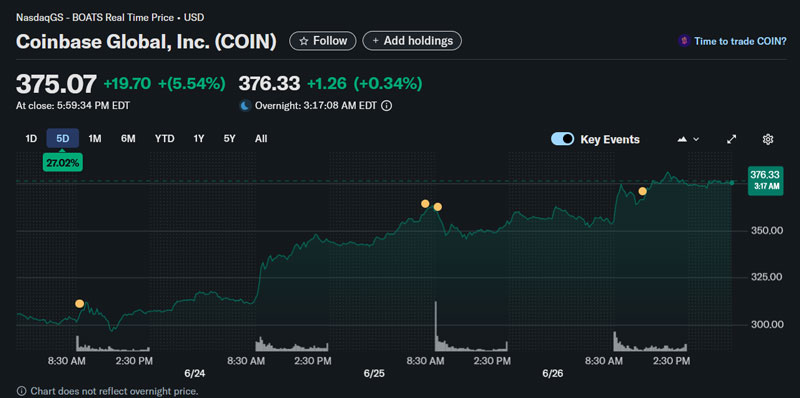Click the 375.07 closing price

pyautogui.click(x=56, y=84)
